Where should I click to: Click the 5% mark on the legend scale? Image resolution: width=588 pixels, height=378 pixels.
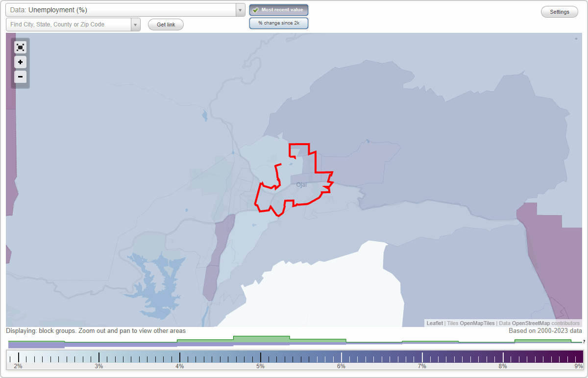(x=260, y=366)
